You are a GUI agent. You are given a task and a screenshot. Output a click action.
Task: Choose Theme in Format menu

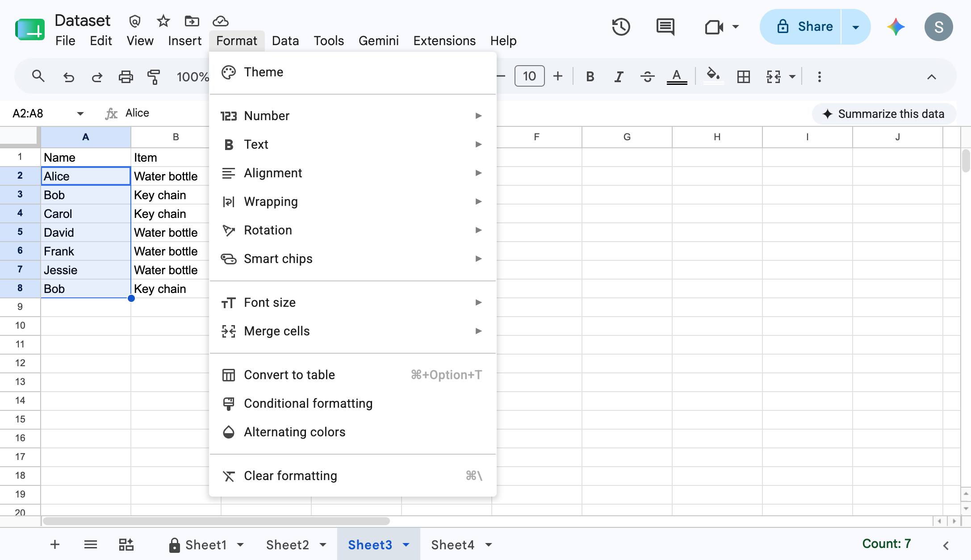coord(353,72)
